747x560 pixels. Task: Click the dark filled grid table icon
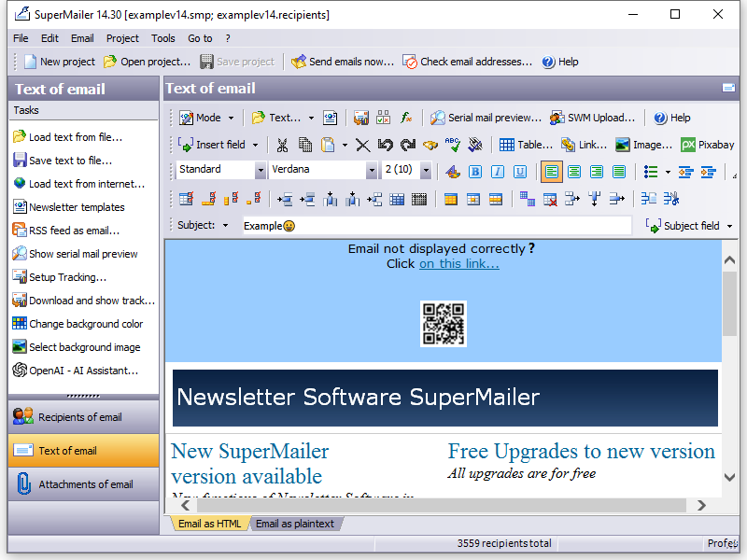pyautogui.click(x=418, y=199)
